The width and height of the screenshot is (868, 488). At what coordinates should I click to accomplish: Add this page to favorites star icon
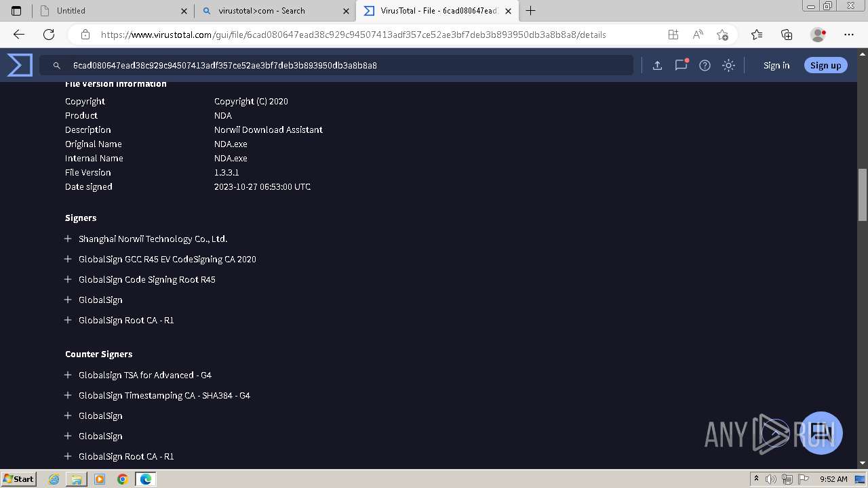pos(722,35)
